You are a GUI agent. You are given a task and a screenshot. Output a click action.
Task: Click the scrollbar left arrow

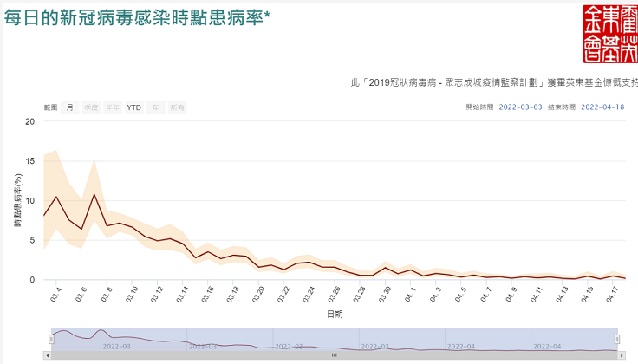[x=47, y=354]
